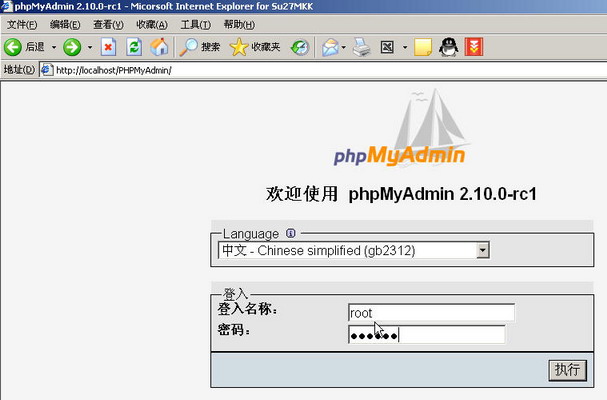
Task: Click the 欢迎使用 phpMyAdmin 2.10.0-rc1 heading
Action: point(401,194)
